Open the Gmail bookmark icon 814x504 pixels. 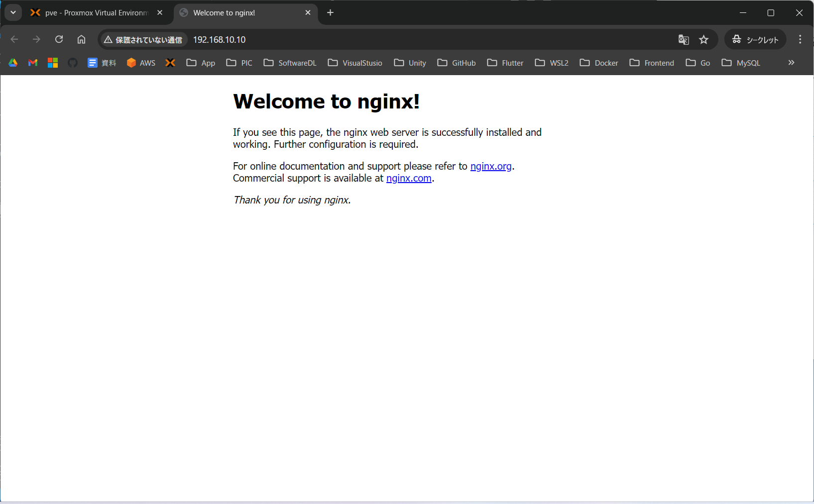click(33, 63)
